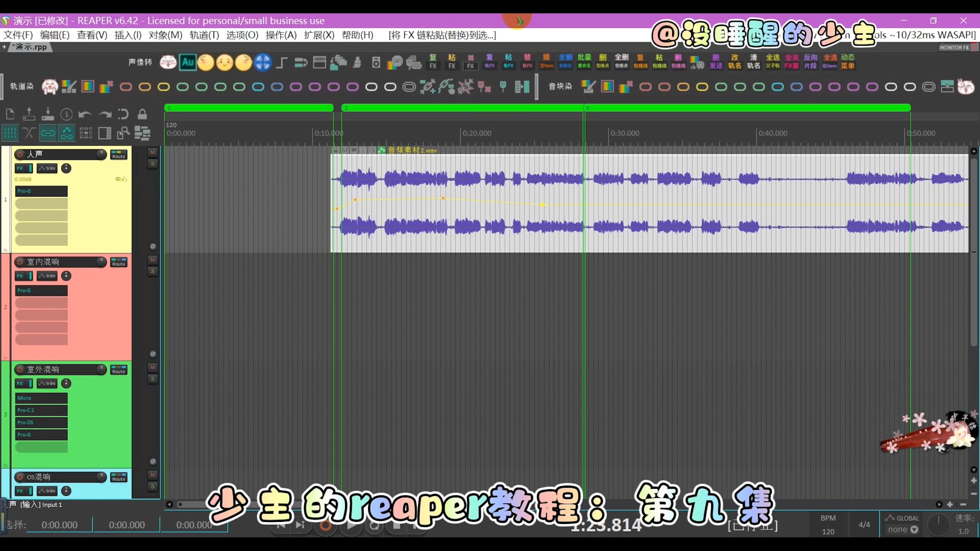Image resolution: width=980 pixels, height=551 pixels.
Task: Open trim automation mode on 人声 track
Action: click(x=47, y=168)
